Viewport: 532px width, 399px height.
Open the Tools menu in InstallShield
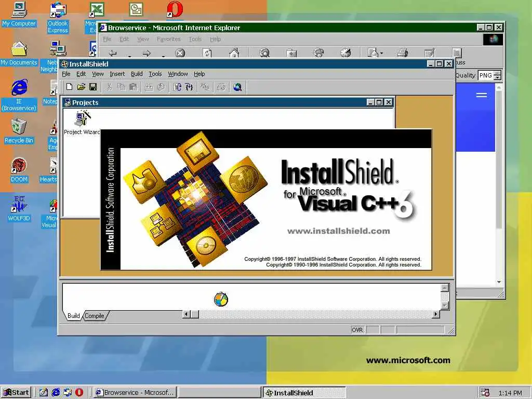pyautogui.click(x=155, y=74)
